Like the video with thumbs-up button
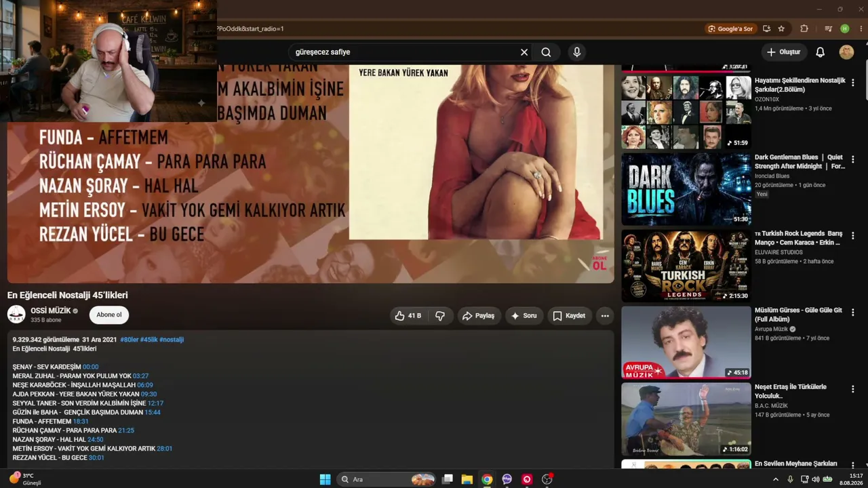This screenshot has width=868, height=488. pyautogui.click(x=409, y=316)
